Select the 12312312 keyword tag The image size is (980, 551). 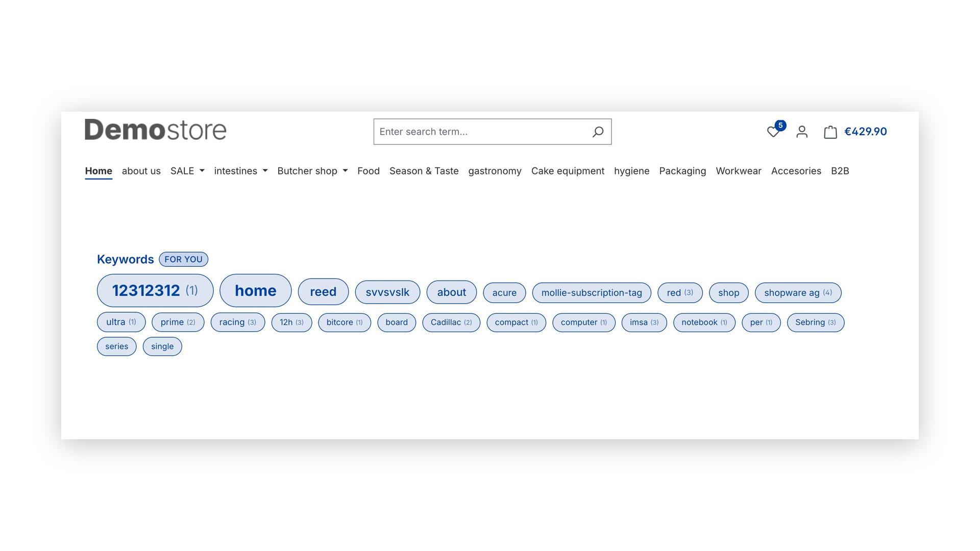pos(155,290)
